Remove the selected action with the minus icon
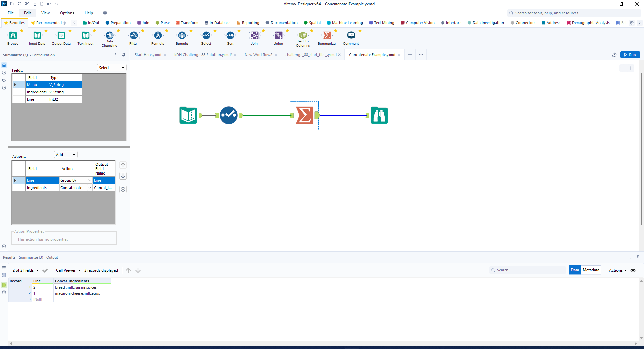The height and width of the screenshot is (349, 644). 123,189
